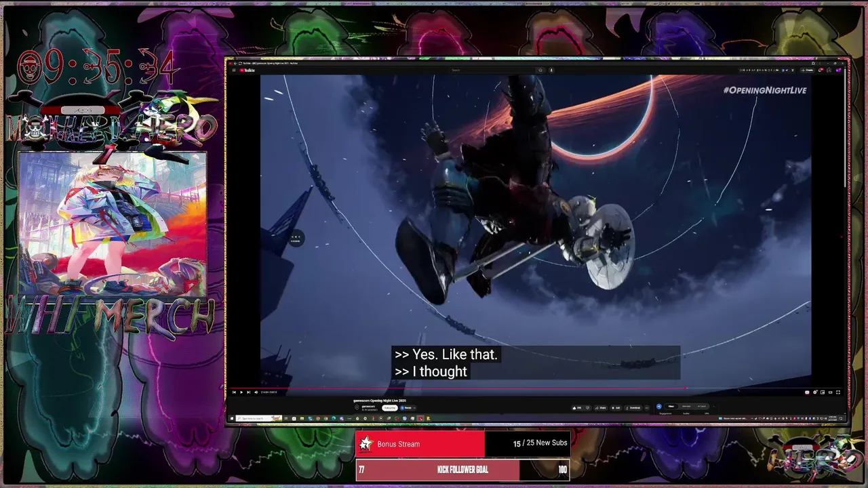Download the video
868x488 pixels.
(633, 408)
